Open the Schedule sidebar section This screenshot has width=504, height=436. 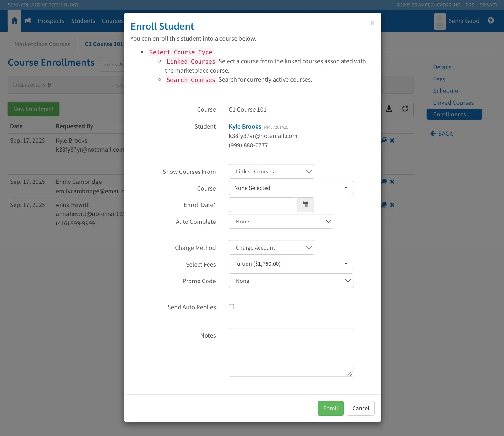coord(445,91)
